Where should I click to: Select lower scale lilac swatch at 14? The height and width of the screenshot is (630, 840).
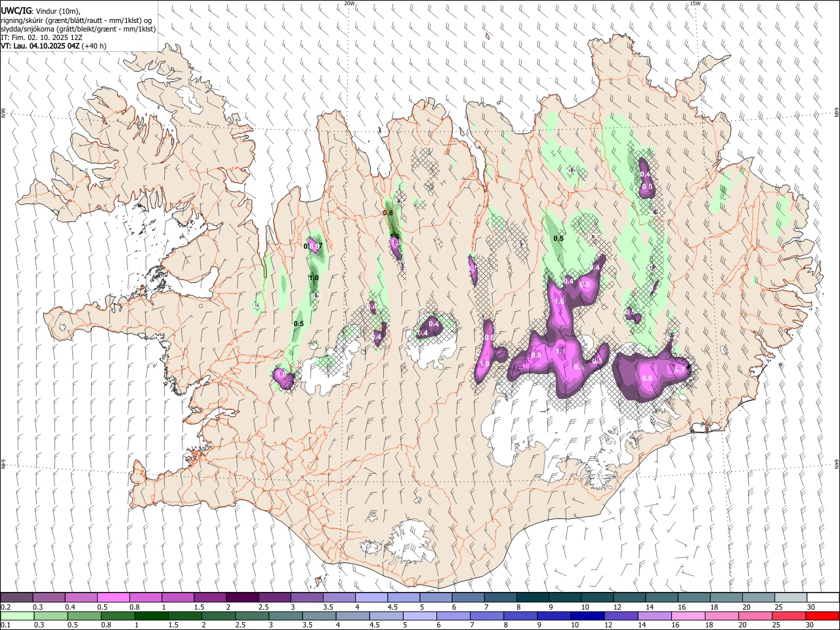(654, 616)
